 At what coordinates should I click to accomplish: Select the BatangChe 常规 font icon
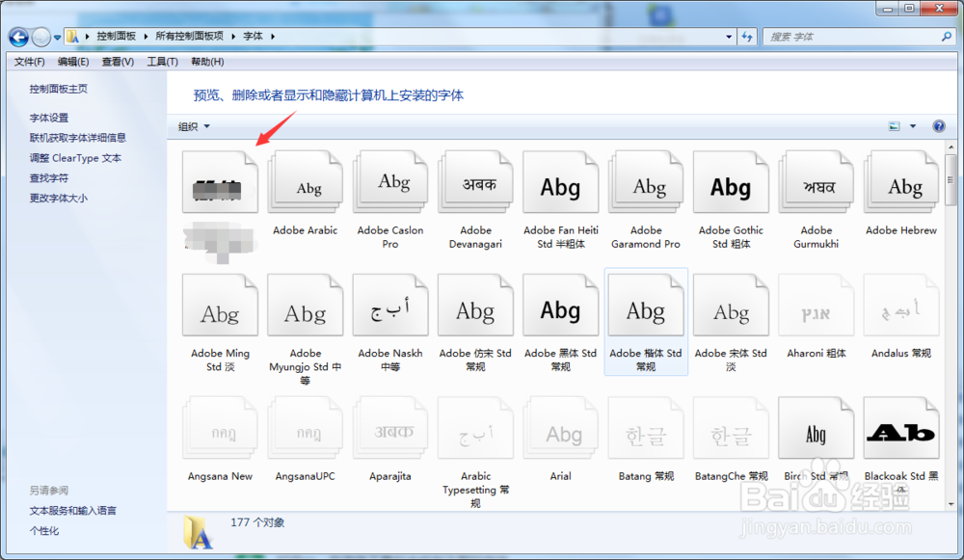(x=731, y=429)
